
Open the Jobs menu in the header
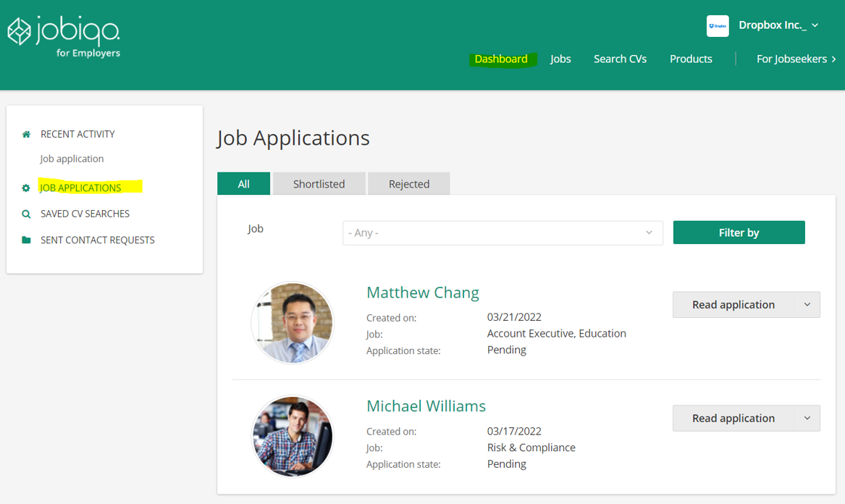click(x=560, y=59)
